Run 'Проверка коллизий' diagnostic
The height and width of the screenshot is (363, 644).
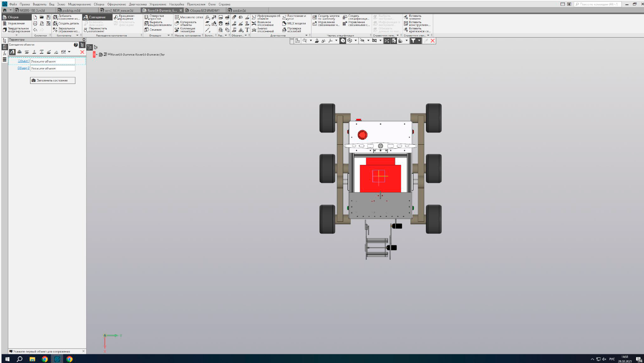(292, 30)
